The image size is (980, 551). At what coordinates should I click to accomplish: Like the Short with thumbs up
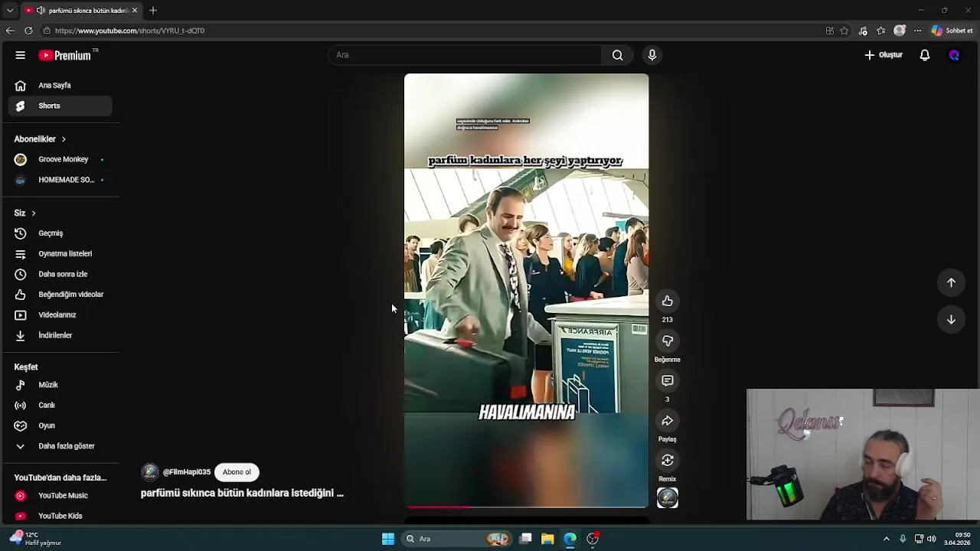tap(668, 301)
